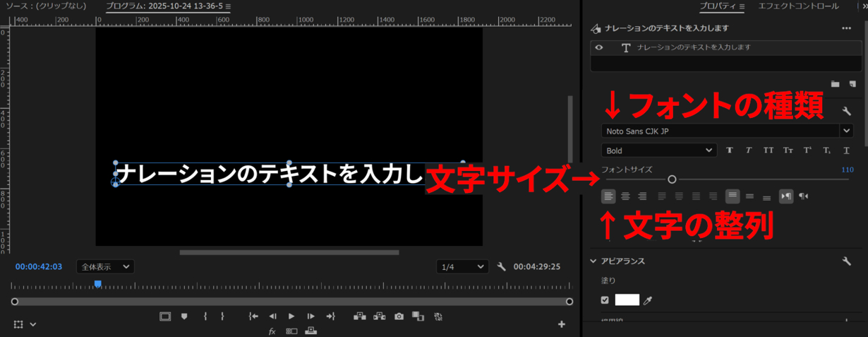Align text to top vertically
This screenshot has height=337, width=868.
(x=733, y=196)
